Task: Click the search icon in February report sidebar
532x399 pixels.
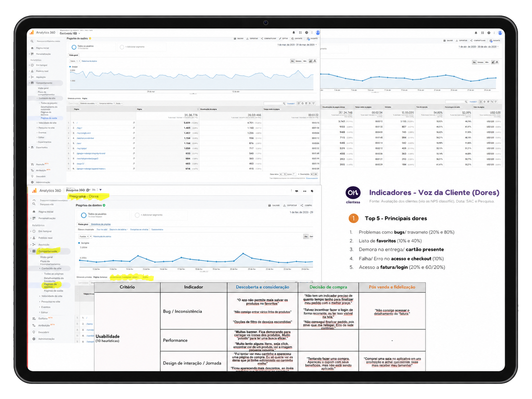Action: [x=34, y=203]
